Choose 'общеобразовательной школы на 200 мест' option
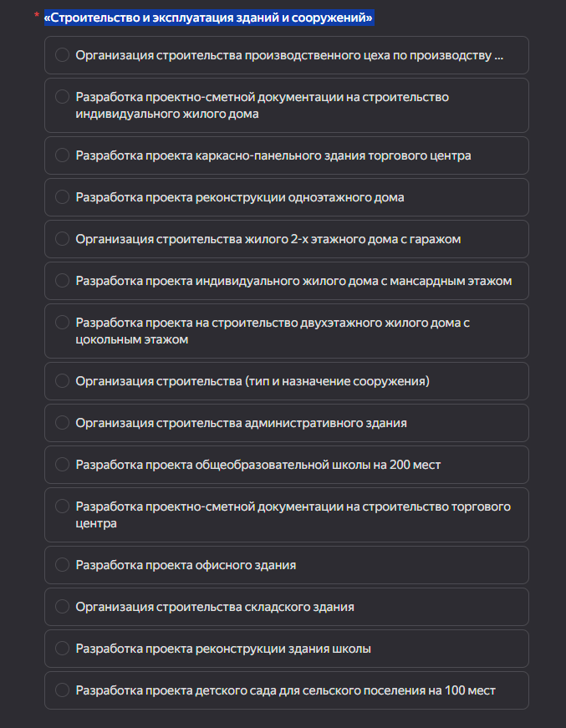Viewport: 566px width, 728px height. [62, 465]
